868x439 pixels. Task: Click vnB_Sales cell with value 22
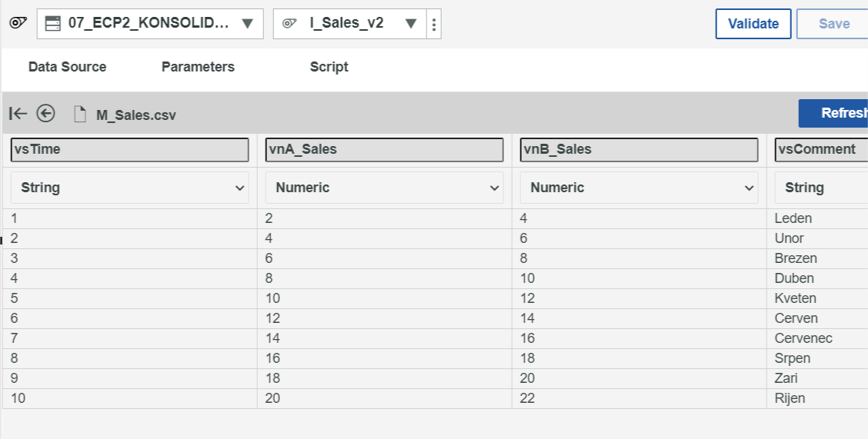click(639, 398)
